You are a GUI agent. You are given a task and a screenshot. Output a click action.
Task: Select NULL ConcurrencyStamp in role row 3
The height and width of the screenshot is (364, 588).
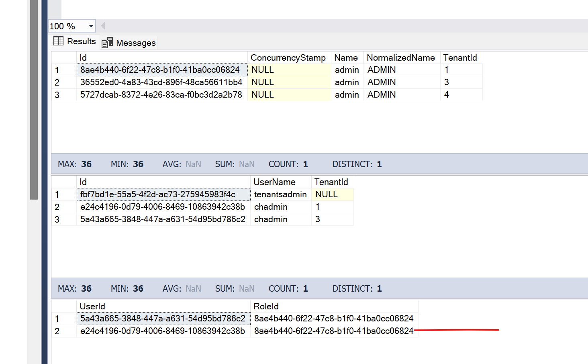coord(289,95)
